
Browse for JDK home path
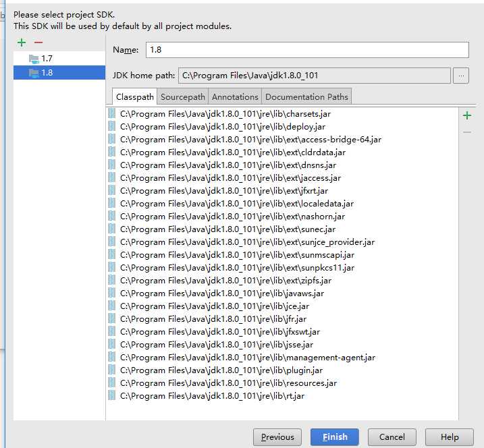coord(461,76)
